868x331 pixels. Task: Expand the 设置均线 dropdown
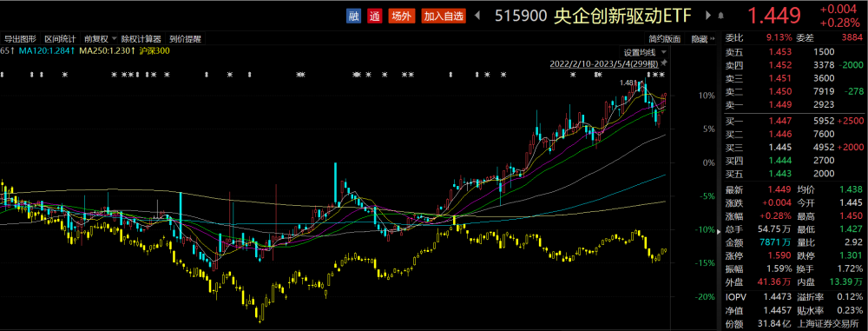[642, 53]
